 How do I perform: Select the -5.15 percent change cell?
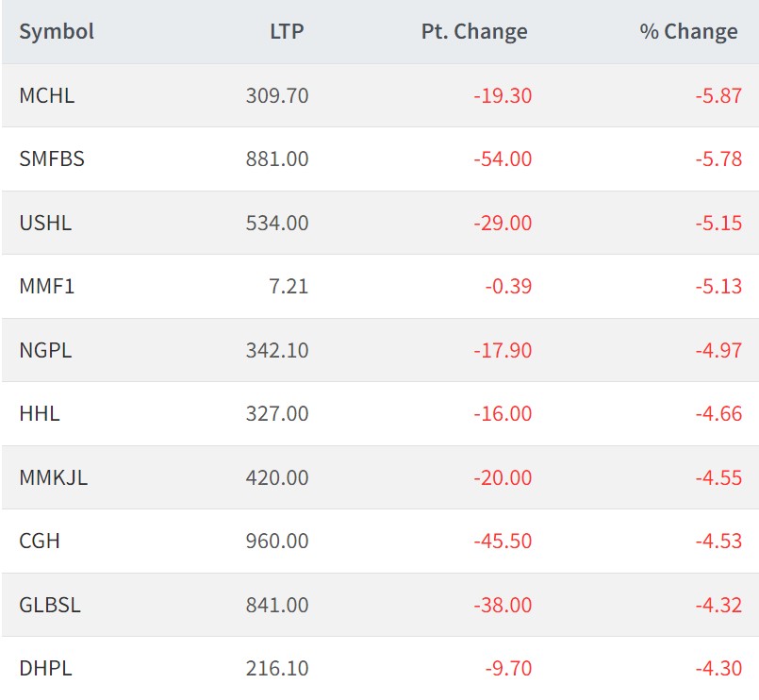tap(717, 223)
